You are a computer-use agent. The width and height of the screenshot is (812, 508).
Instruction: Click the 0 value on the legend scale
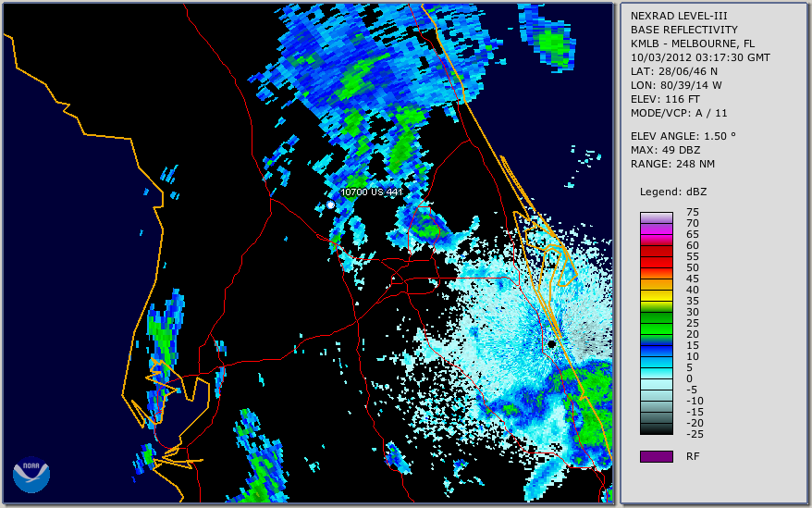(x=689, y=379)
